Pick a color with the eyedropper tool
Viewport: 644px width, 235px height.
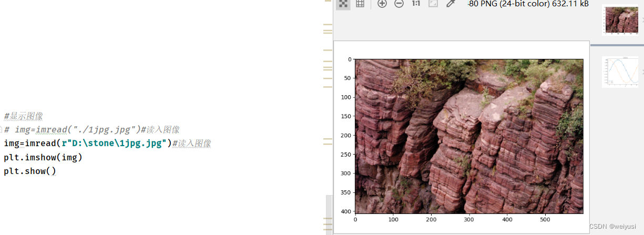(450, 4)
